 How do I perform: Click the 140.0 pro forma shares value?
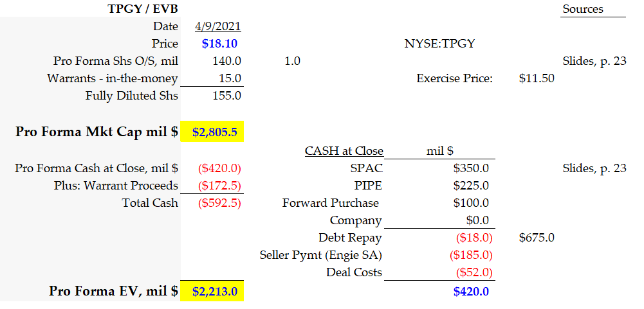click(226, 61)
